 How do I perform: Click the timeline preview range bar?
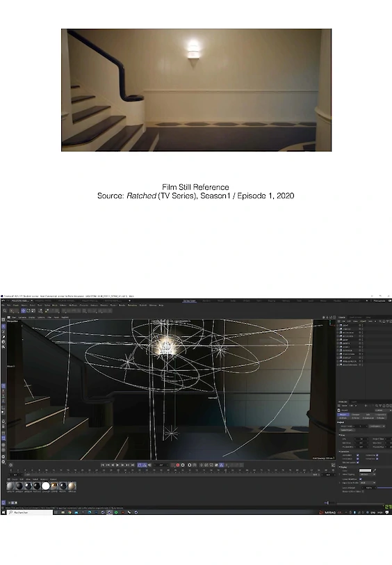click(x=173, y=475)
